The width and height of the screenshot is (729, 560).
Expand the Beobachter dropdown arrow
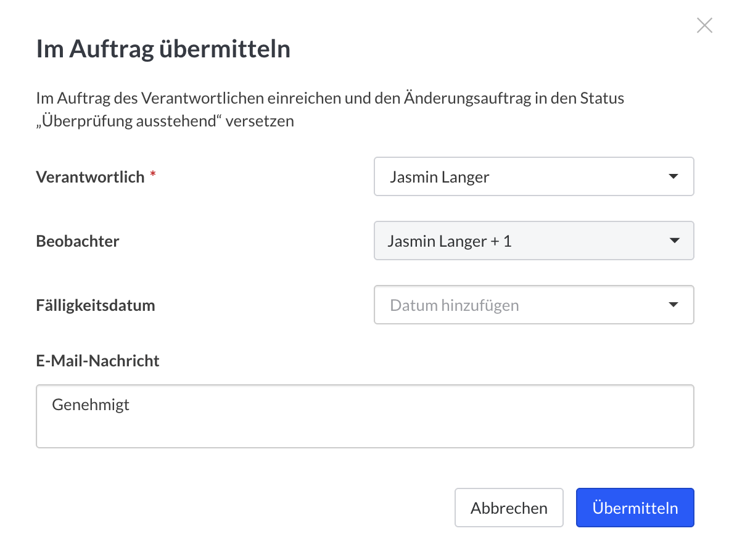(x=674, y=241)
